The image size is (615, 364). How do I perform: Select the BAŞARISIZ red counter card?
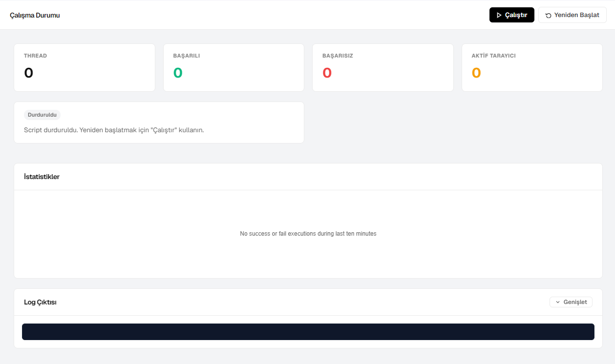point(383,67)
